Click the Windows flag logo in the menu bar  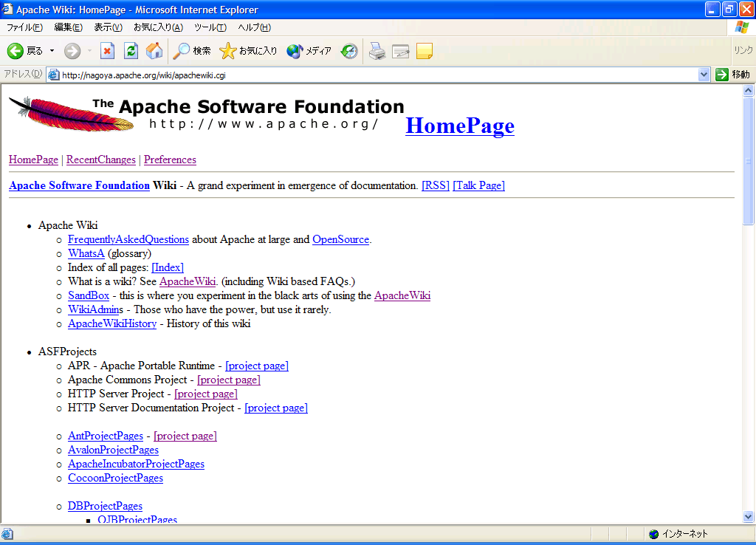[x=742, y=27]
